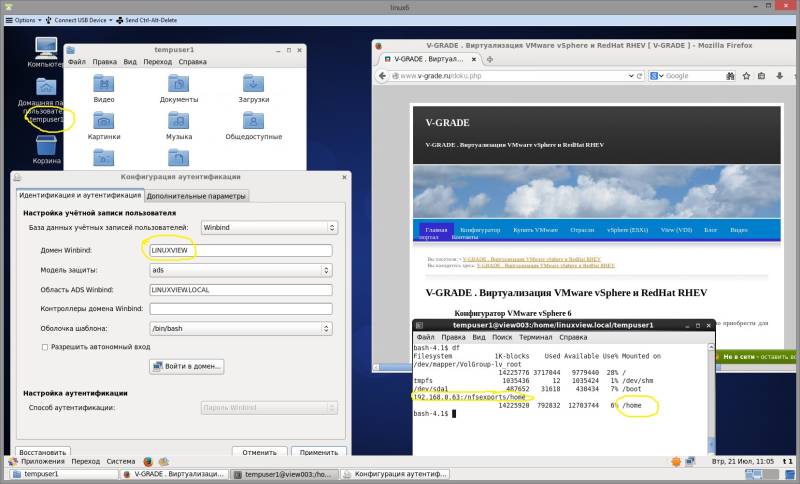Image resolution: width=800 pixels, height=484 pixels.
Task: Click Firefox reload page icon
Action: (639, 75)
